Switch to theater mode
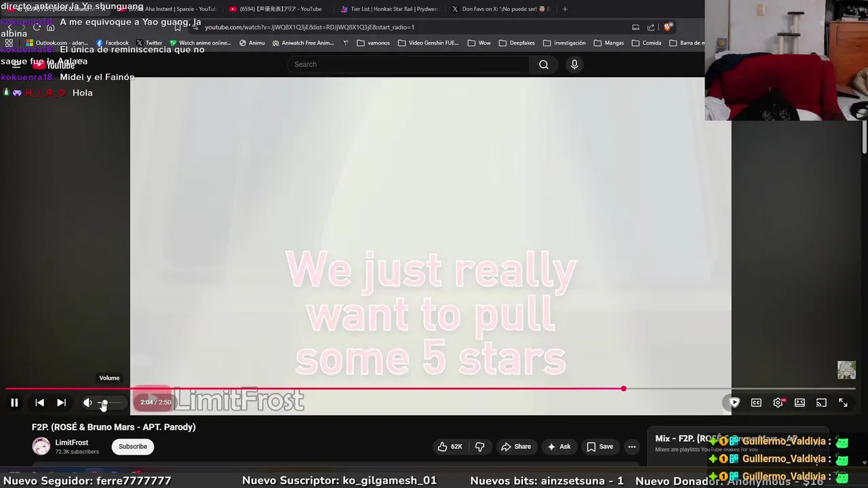The image size is (868, 488). pyautogui.click(x=800, y=403)
